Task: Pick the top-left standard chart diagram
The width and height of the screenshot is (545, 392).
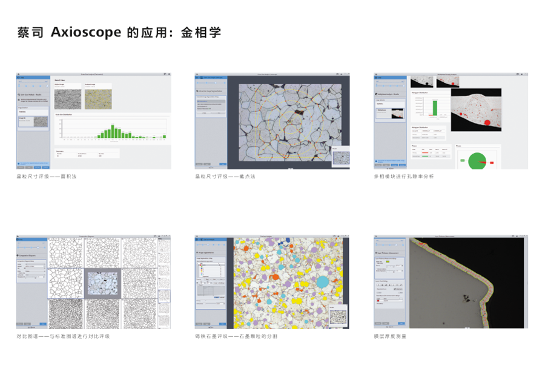Action: (x=66, y=252)
